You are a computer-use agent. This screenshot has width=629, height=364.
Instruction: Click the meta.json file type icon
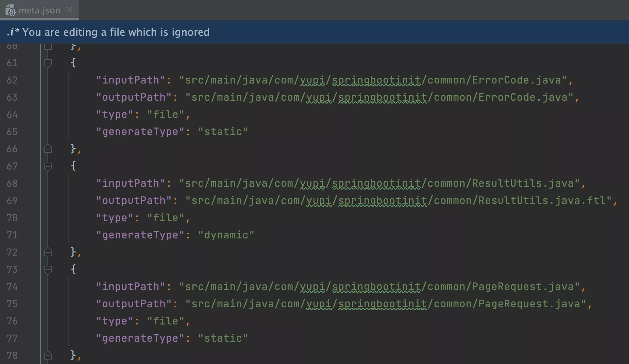[10, 10]
